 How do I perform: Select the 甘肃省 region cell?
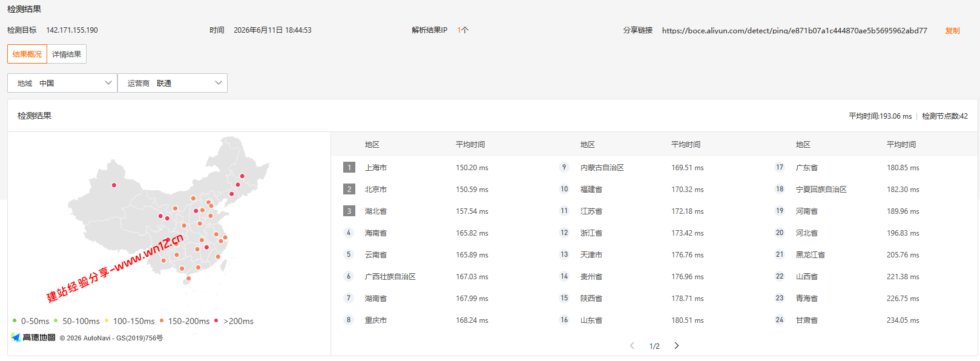point(807,320)
